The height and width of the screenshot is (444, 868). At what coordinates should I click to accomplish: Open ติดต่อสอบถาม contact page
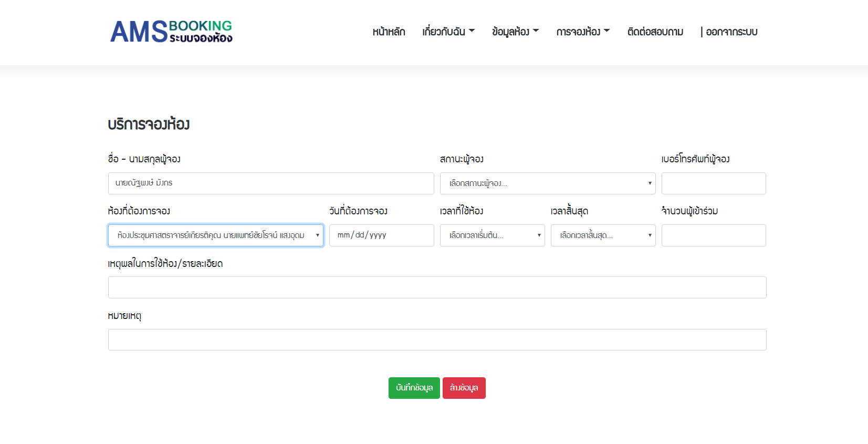tap(655, 32)
